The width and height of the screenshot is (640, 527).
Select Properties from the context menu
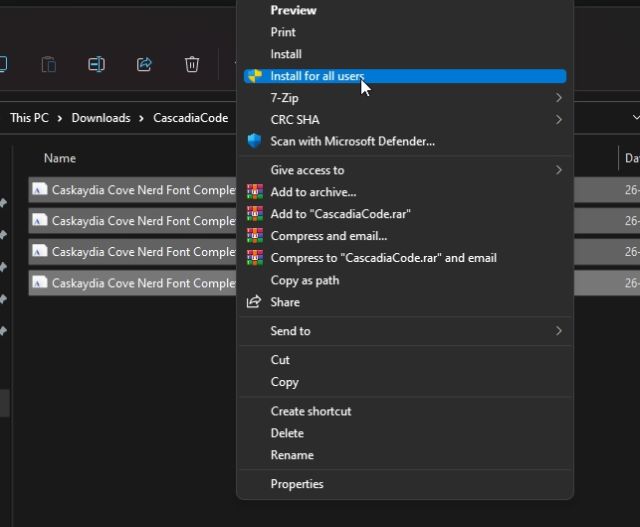297,484
